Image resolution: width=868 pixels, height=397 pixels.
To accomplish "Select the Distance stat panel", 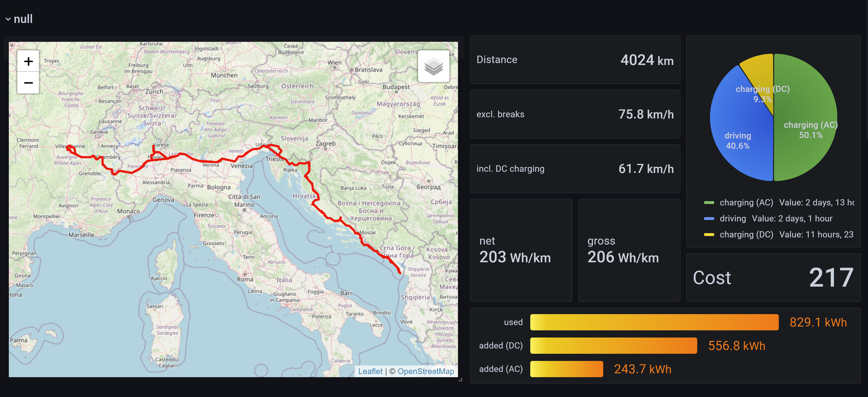I will [575, 60].
